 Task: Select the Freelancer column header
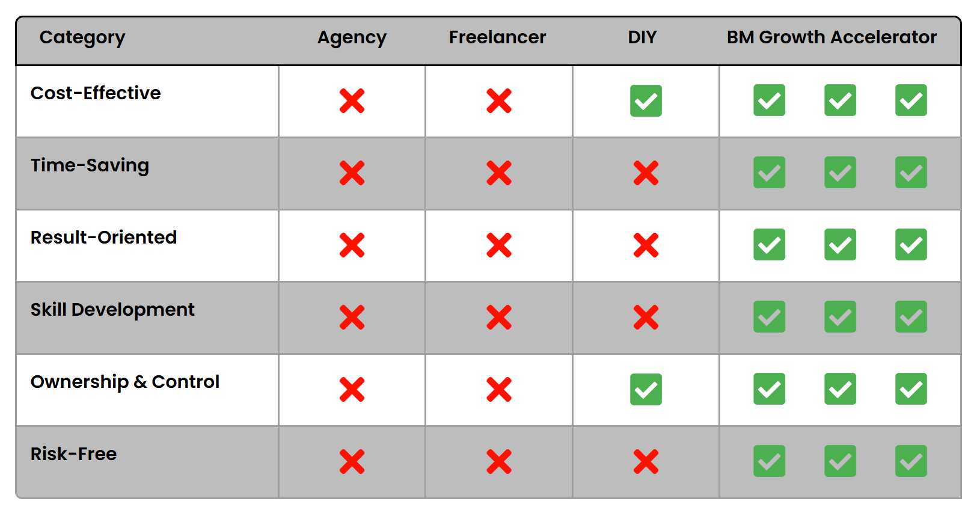497,37
